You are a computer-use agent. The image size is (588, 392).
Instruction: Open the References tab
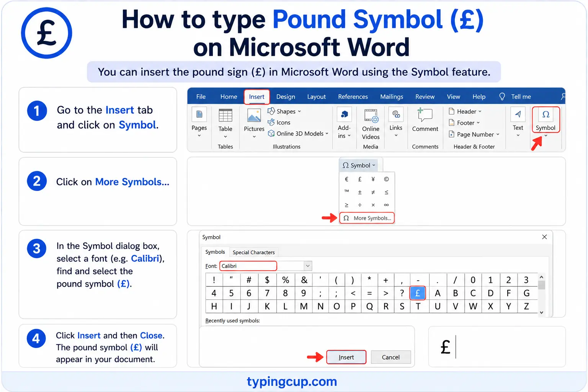[353, 97]
